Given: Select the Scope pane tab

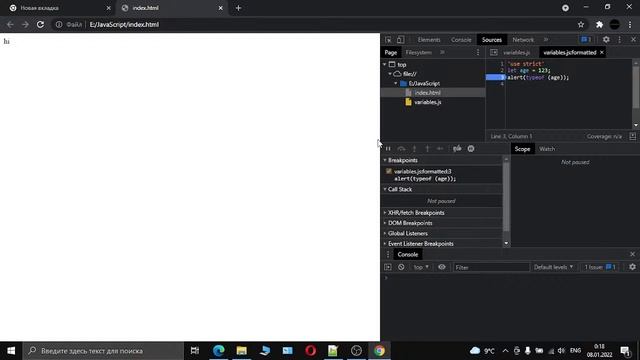Looking at the screenshot, I should point(522,149).
